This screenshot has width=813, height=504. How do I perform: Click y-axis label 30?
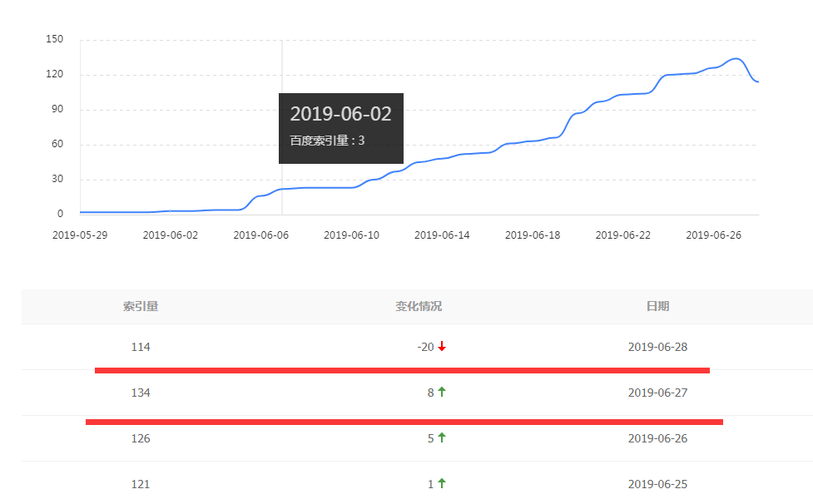[x=57, y=179]
